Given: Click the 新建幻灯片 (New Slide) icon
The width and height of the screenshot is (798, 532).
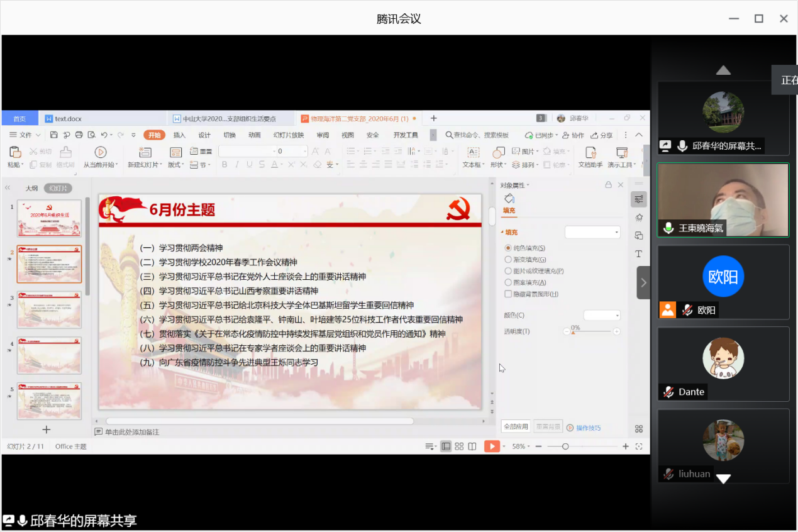Looking at the screenshot, I should 145,153.
